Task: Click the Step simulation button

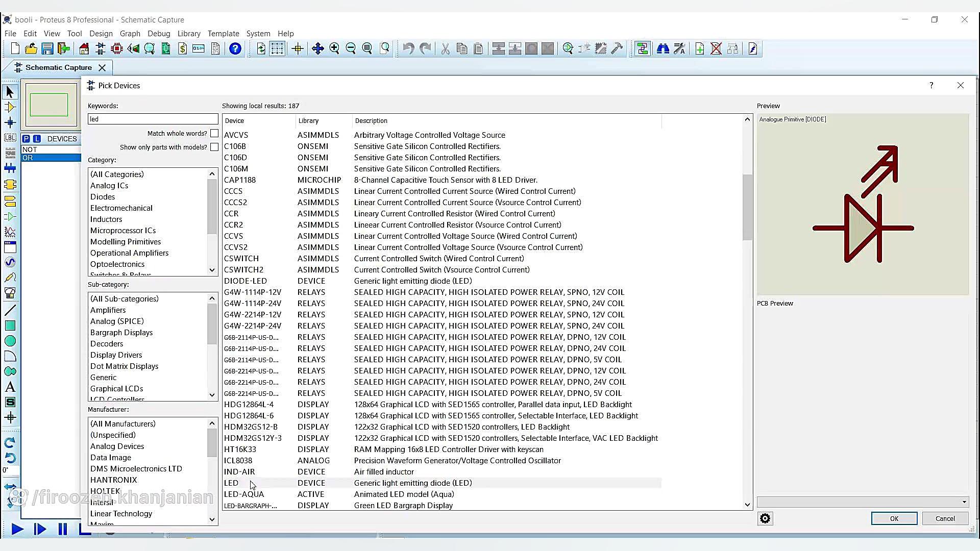Action: [x=40, y=529]
